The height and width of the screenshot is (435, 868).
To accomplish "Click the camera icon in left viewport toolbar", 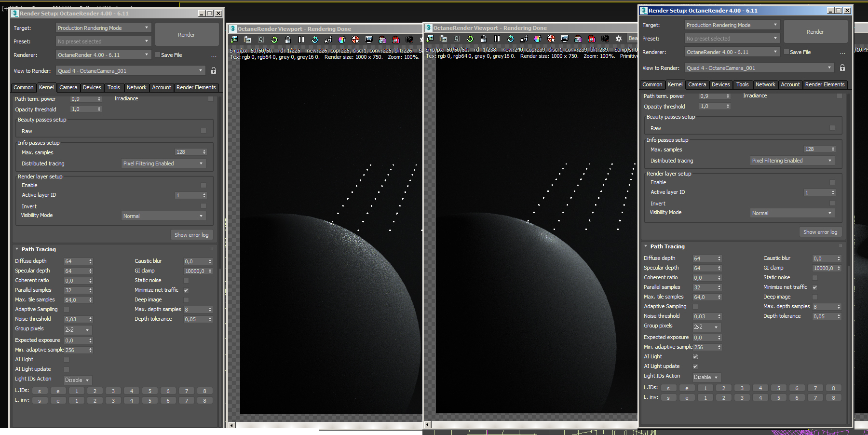I will pyautogui.click(x=409, y=40).
